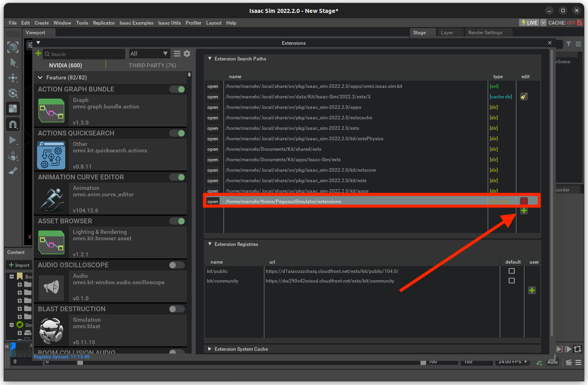This screenshot has width=588, height=385.
Task: Switch to the THIRD PARTY (76) tab
Action: click(152, 65)
